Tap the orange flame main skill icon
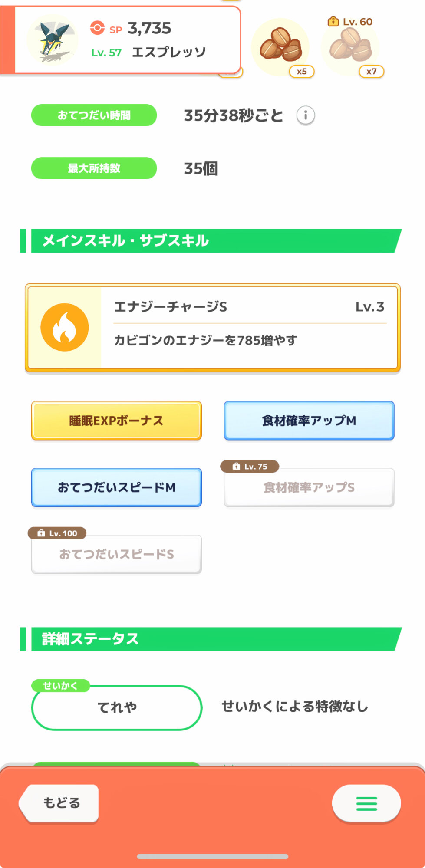Viewport: 425px width, 868px height. [64, 327]
